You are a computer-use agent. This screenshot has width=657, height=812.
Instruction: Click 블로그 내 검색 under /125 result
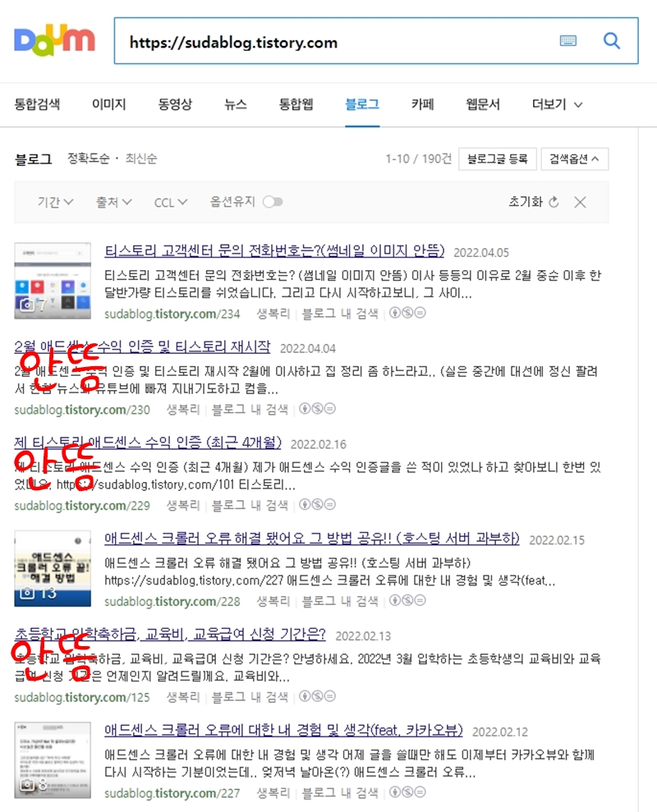[250, 696]
